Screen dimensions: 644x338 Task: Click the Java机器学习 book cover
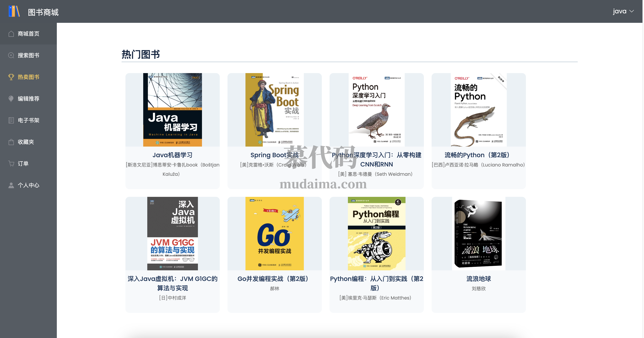point(172,110)
